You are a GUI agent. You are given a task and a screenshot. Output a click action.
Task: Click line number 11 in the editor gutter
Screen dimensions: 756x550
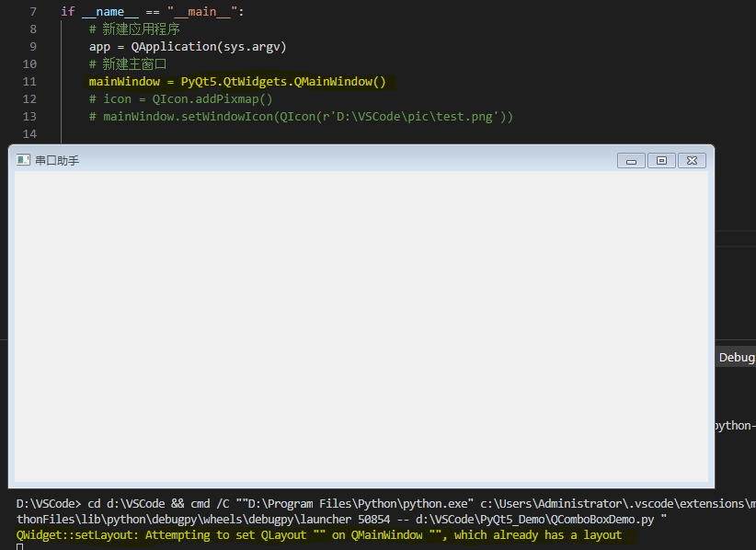coord(29,82)
